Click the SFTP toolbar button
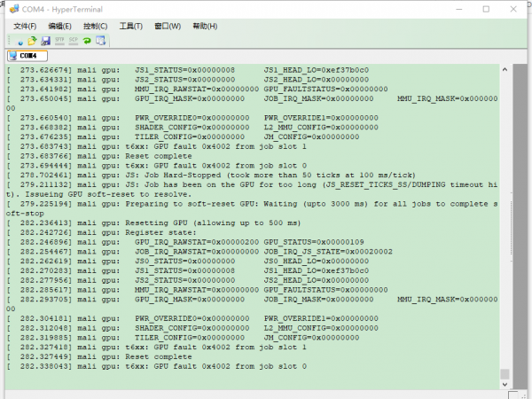The image size is (532, 399). tap(59, 41)
